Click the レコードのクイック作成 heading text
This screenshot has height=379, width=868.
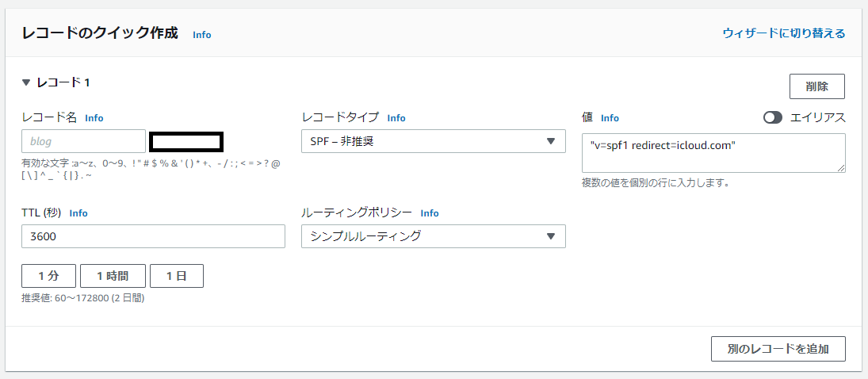click(100, 33)
